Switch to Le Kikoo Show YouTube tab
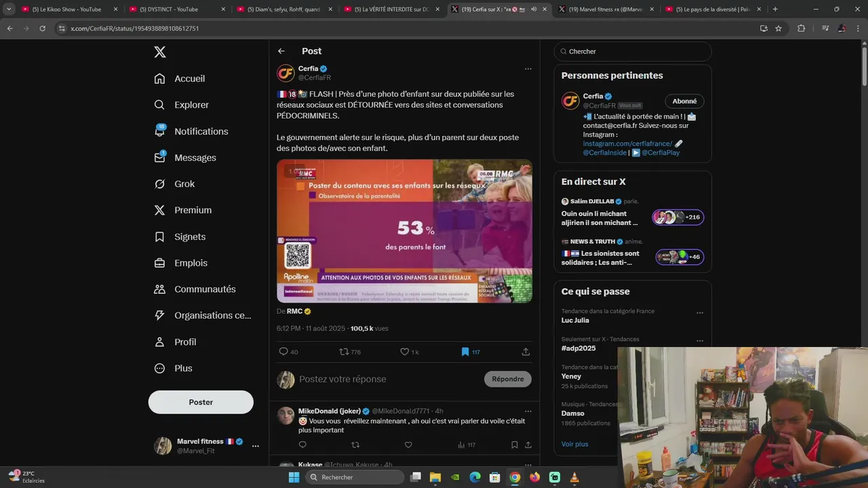This screenshot has height=488, width=868. click(x=70, y=9)
